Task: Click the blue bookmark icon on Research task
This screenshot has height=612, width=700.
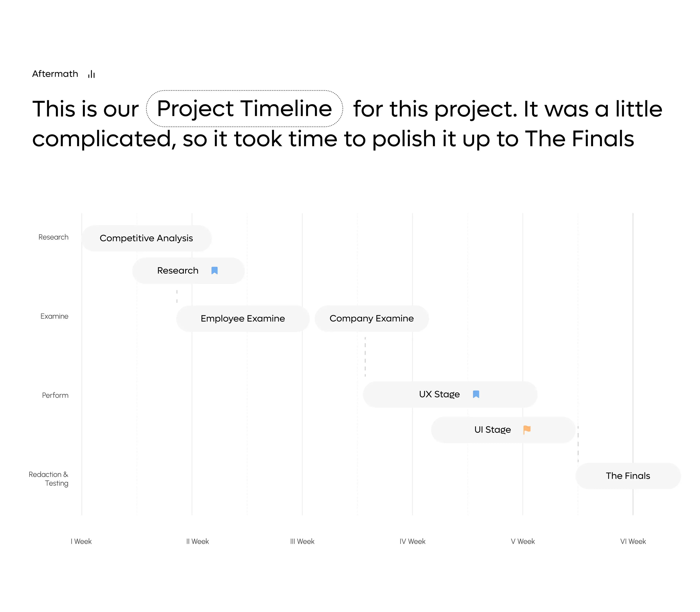Action: click(x=214, y=270)
